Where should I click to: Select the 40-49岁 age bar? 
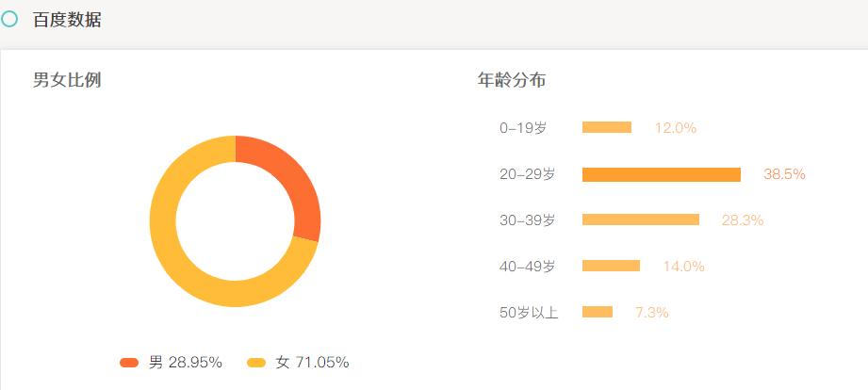coord(611,266)
